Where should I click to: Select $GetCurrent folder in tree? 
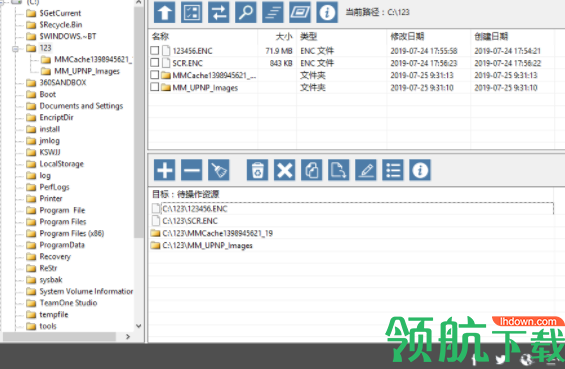(60, 13)
